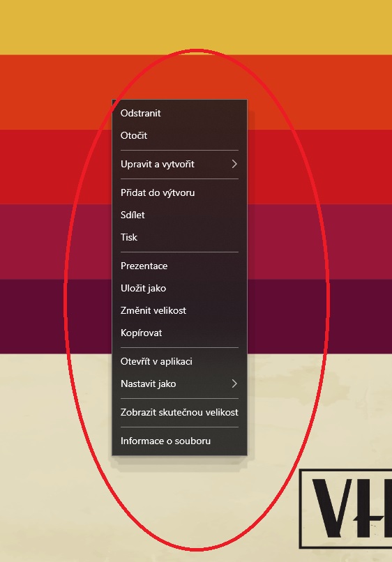Choose Odstranit from the context menu
Image resolution: width=392 pixels, height=562 pixels.
coord(179,113)
